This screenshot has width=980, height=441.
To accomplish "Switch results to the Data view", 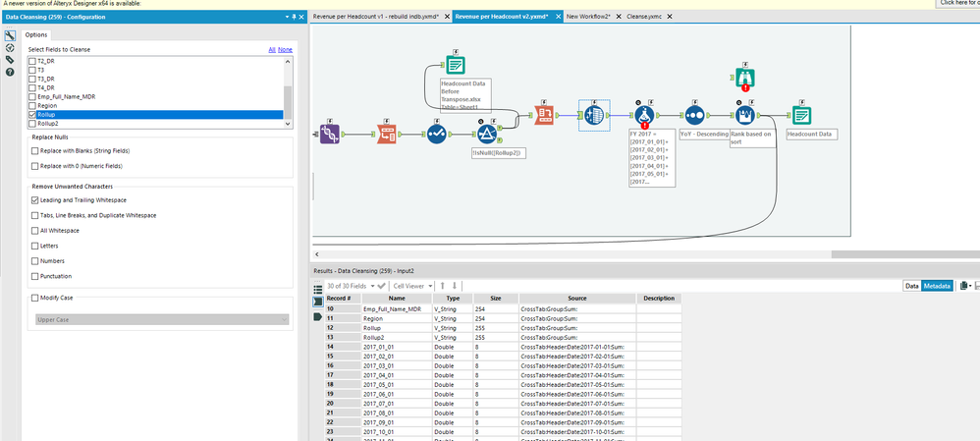I will (x=912, y=286).
